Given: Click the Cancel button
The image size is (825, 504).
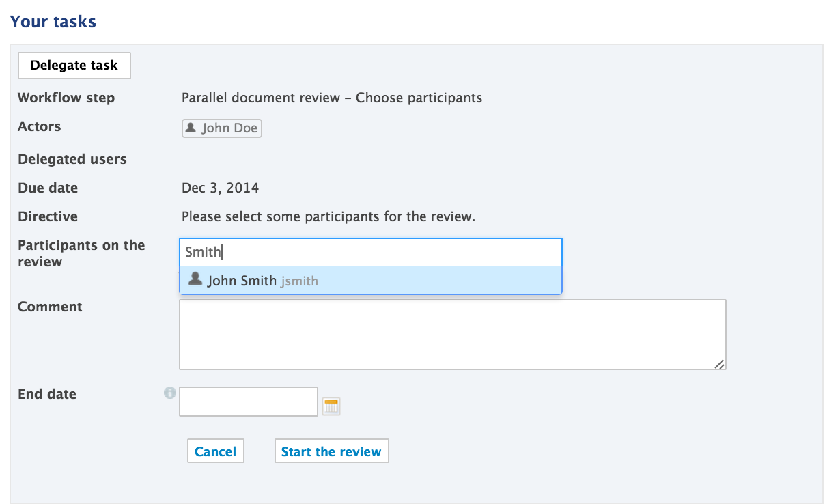Looking at the screenshot, I should 215,451.
